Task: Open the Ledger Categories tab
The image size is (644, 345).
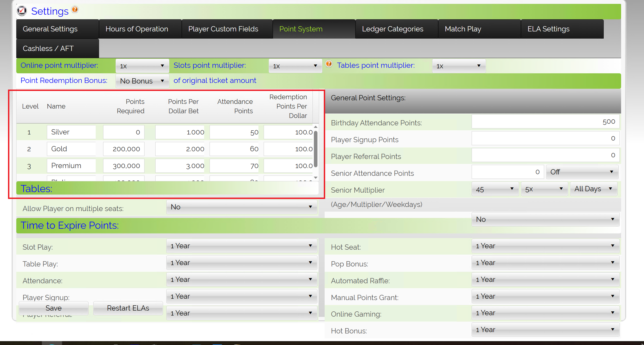Action: [397, 29]
